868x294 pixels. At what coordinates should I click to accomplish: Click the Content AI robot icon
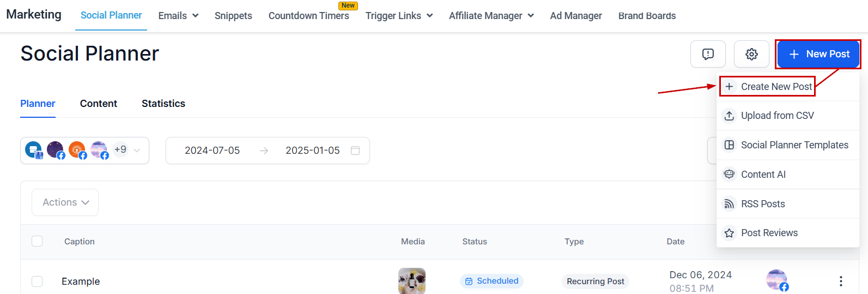pyautogui.click(x=729, y=175)
